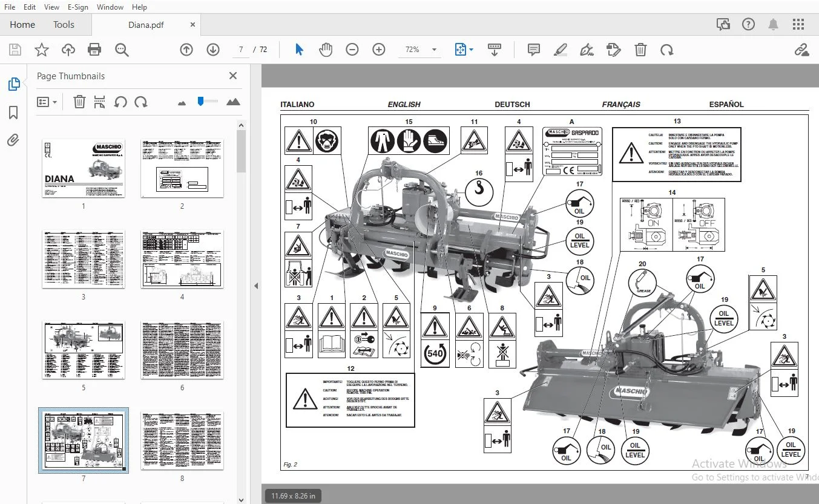Select page 5 thumbnail
This screenshot has width=819, height=504.
click(84, 350)
